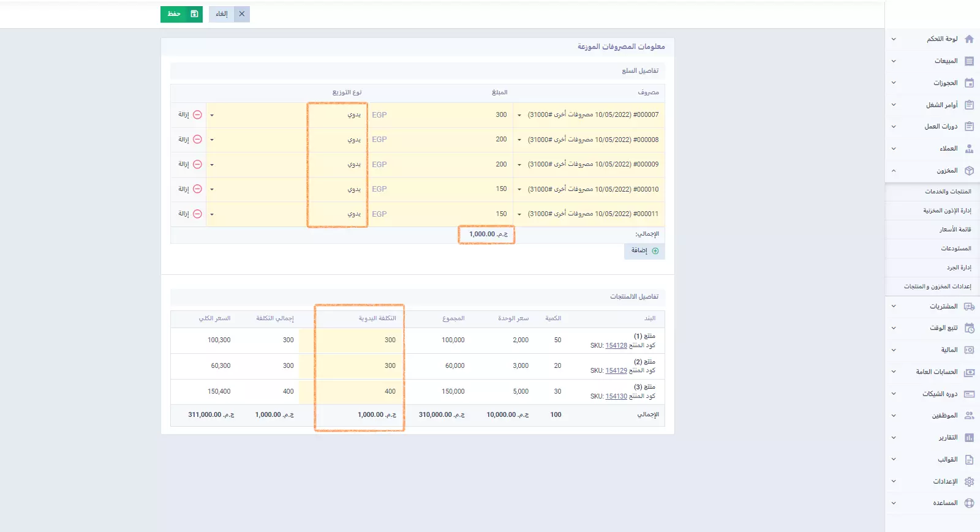Open Warehouses (المستودعات) submenu item
The height and width of the screenshot is (532, 980).
956,249
